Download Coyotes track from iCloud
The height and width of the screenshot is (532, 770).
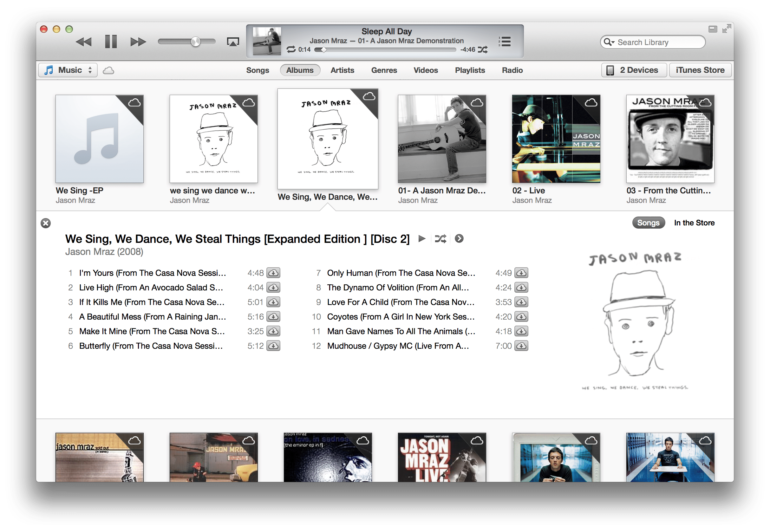coord(521,317)
